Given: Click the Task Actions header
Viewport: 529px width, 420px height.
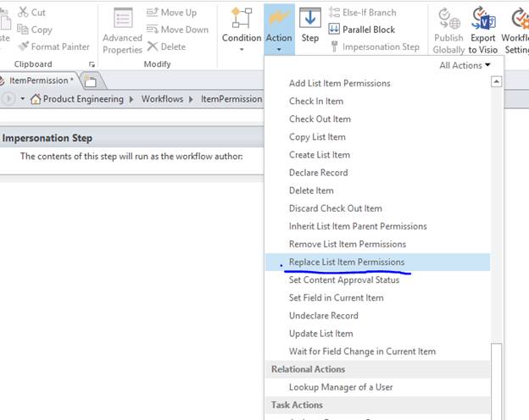Looking at the screenshot, I should point(377,405).
